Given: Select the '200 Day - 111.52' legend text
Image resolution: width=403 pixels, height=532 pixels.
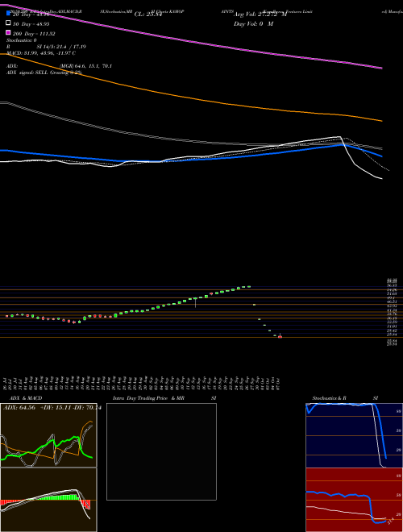Looking at the screenshot, I should [34, 34].
